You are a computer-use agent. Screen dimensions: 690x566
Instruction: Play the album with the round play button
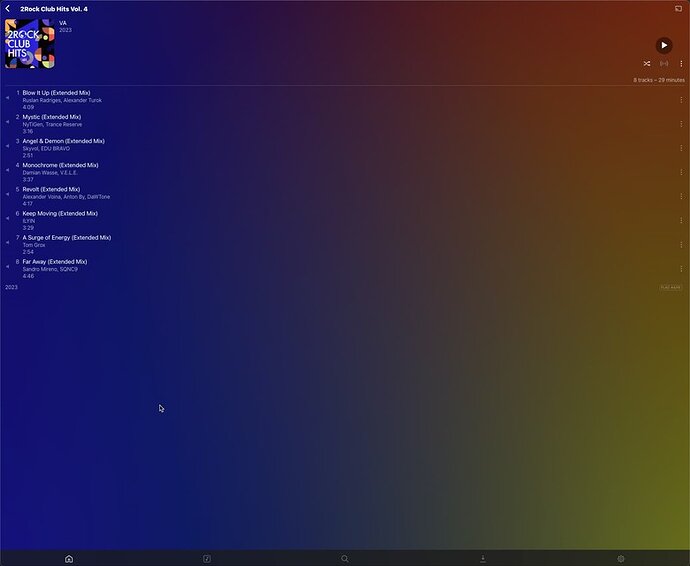click(664, 45)
